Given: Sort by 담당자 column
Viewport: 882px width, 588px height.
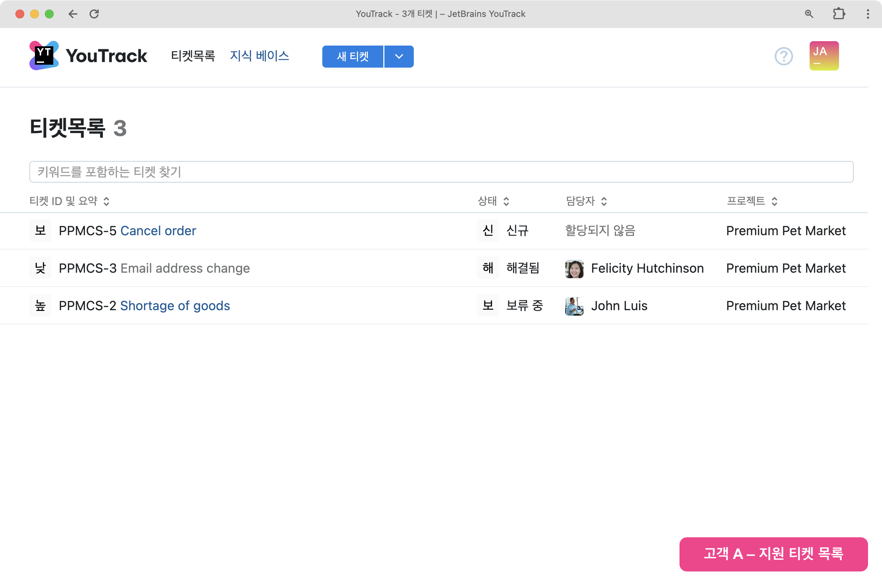Looking at the screenshot, I should click(586, 201).
